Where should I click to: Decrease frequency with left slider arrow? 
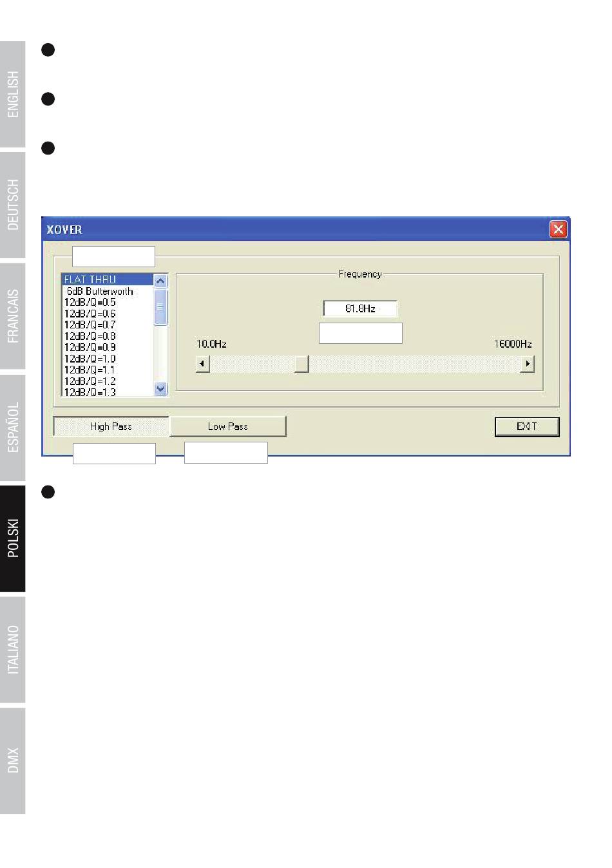tap(202, 364)
